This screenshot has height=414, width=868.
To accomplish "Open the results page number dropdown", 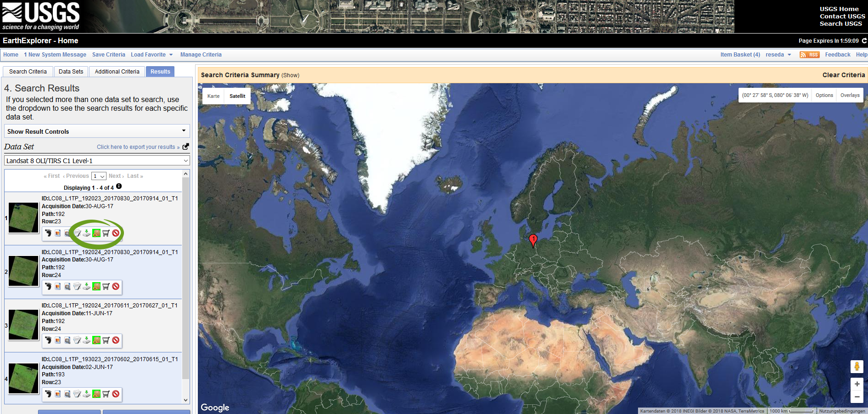I will coord(99,176).
